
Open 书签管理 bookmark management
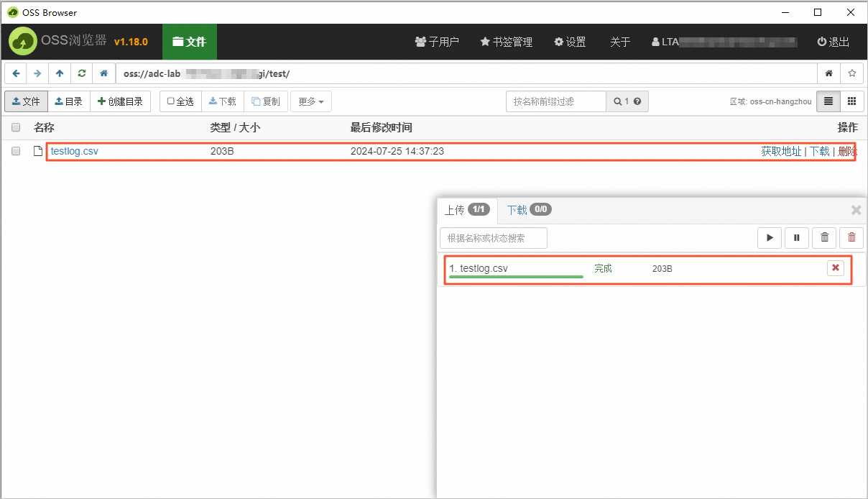507,42
